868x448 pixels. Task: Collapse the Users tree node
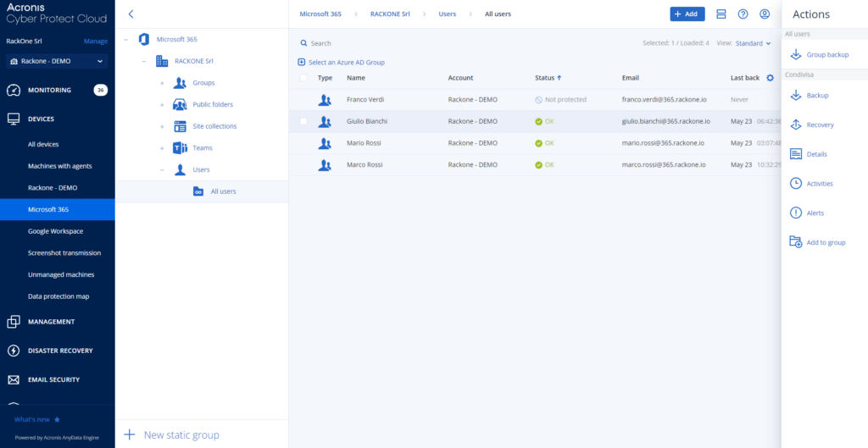(x=162, y=170)
